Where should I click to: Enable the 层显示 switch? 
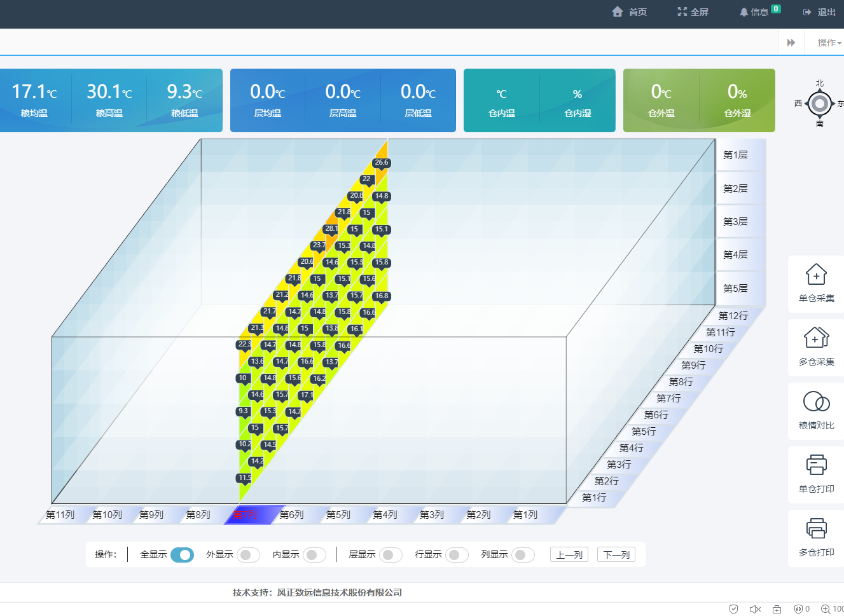391,555
